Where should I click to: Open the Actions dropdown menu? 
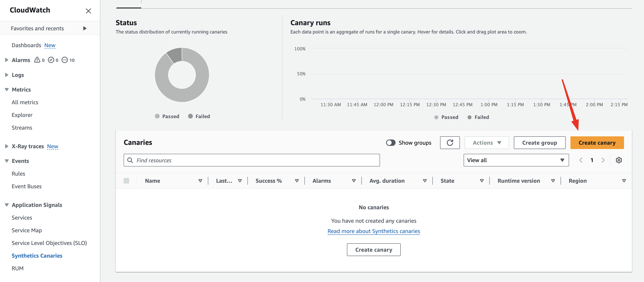point(487,143)
